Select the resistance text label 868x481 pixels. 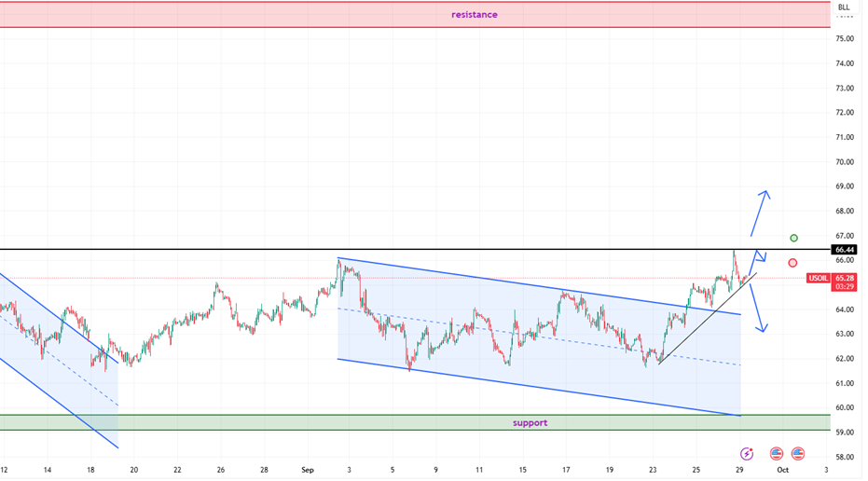(x=474, y=15)
